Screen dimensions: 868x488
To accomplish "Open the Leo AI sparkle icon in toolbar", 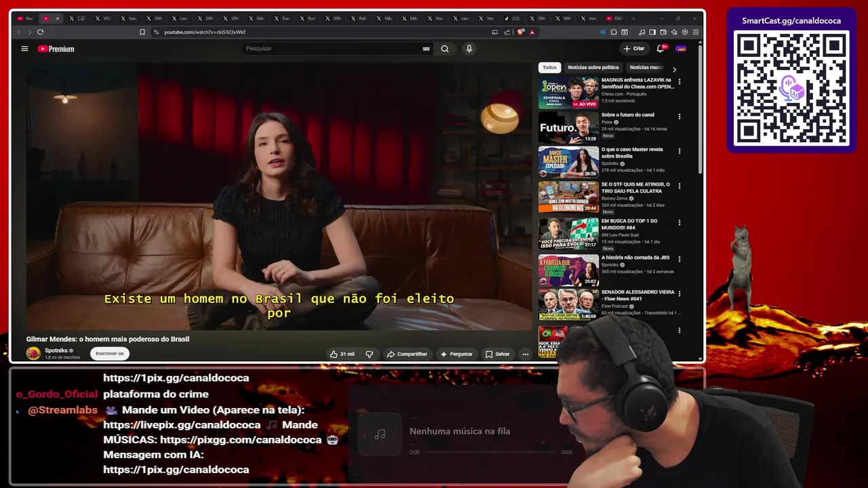I will [674, 32].
